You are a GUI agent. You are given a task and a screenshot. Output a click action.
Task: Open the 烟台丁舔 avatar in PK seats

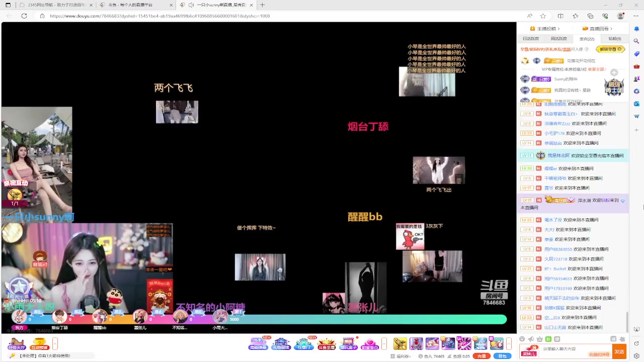coord(59,317)
